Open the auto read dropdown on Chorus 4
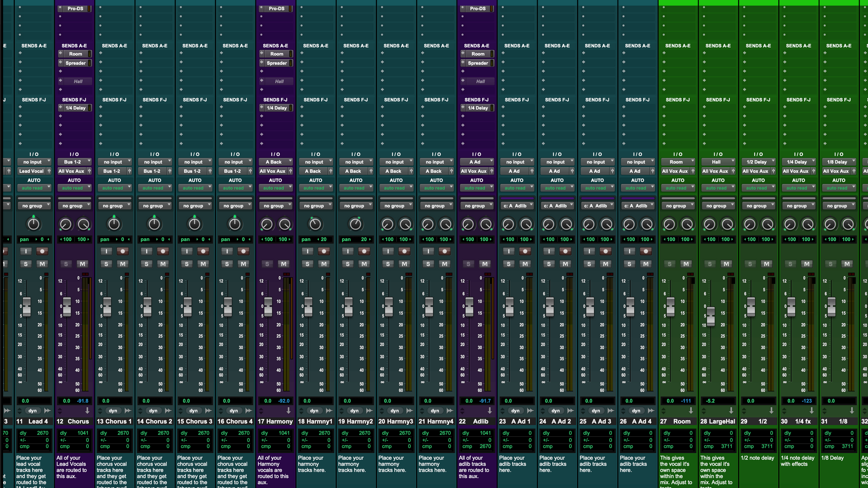 coord(235,188)
